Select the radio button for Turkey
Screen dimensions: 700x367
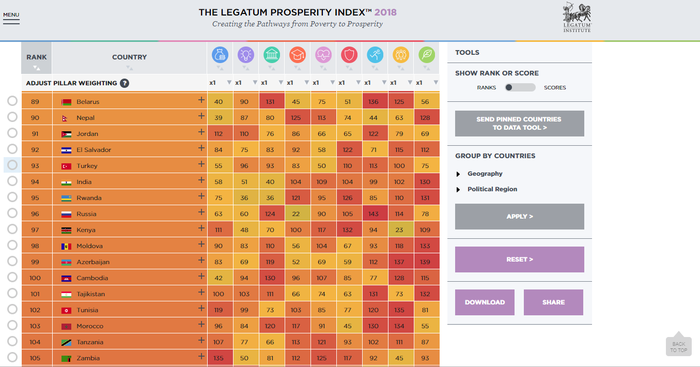pos(12,165)
